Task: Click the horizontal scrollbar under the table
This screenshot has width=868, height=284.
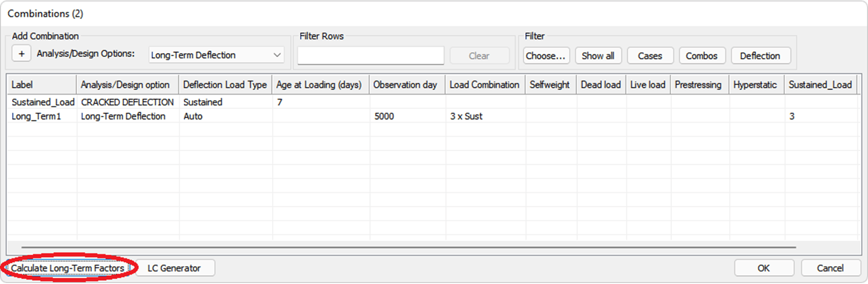Action: [408, 247]
